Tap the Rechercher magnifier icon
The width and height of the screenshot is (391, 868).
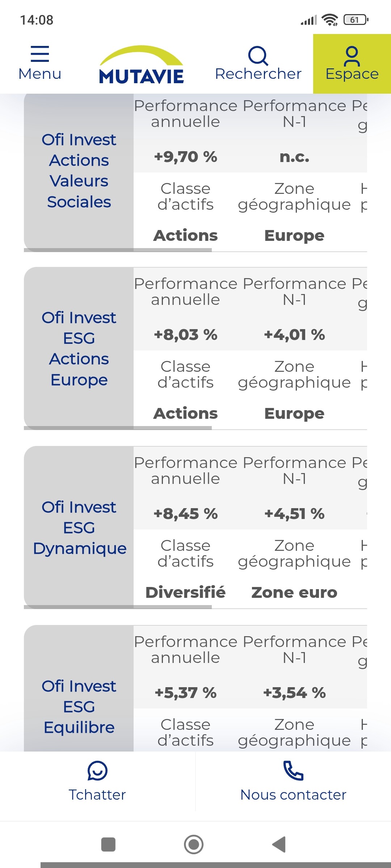258,55
